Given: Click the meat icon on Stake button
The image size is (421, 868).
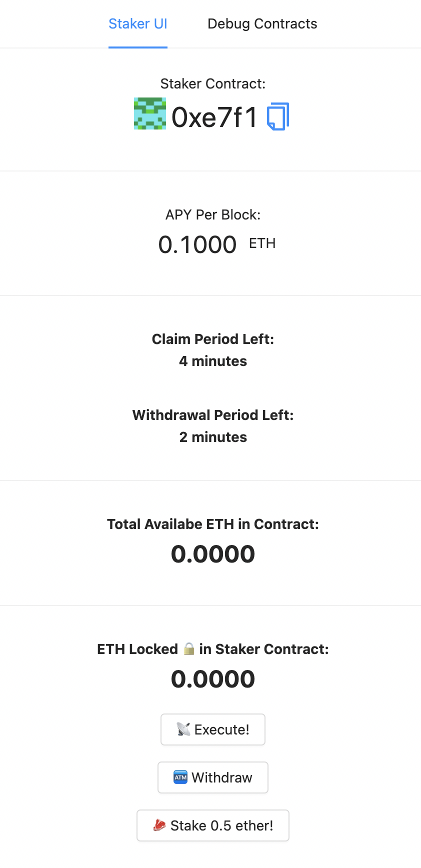Looking at the screenshot, I should click(x=159, y=825).
